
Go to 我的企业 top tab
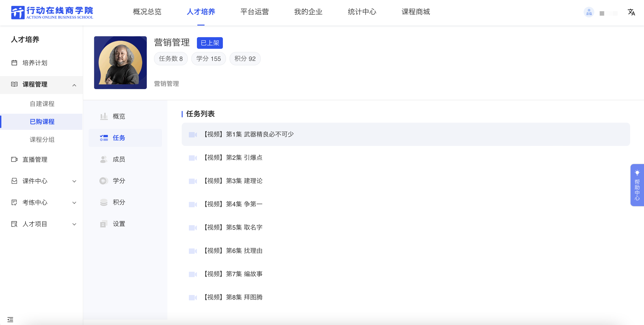point(308,12)
